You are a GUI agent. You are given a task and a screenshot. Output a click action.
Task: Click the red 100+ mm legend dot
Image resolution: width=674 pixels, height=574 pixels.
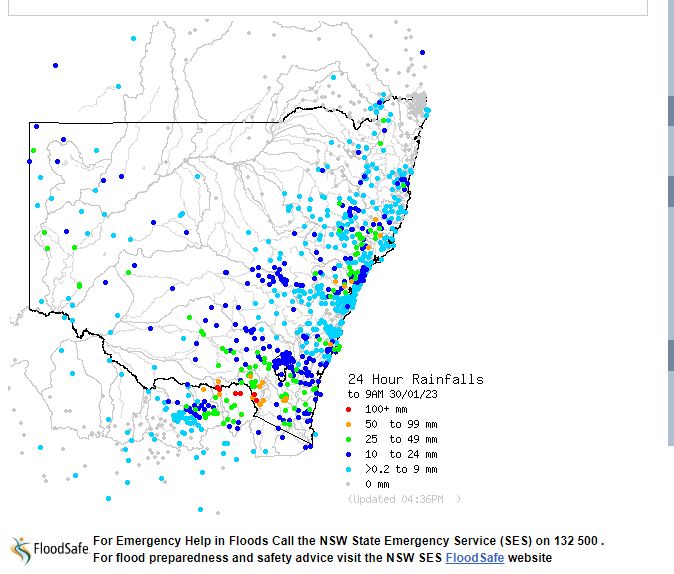(350, 409)
